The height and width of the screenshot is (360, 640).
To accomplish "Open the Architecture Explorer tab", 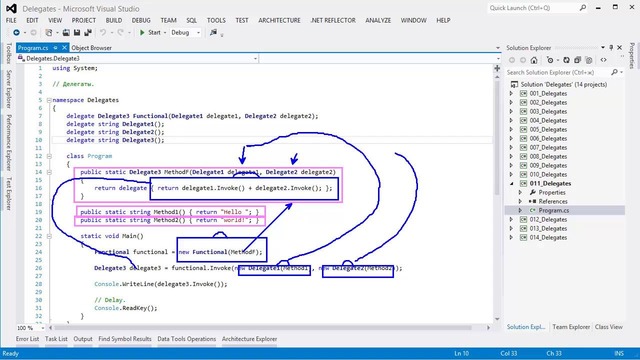I will [x=249, y=339].
